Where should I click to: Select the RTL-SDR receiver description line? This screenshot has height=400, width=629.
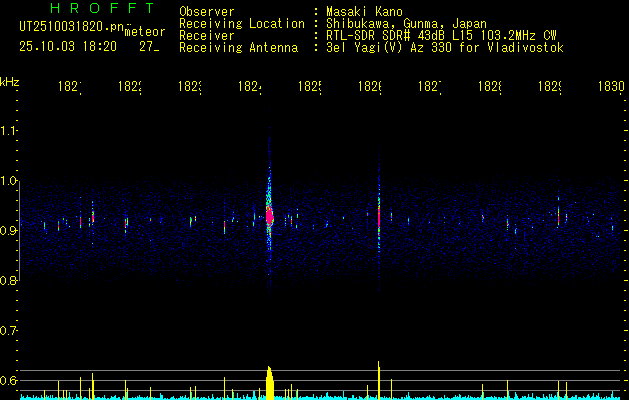(441, 35)
